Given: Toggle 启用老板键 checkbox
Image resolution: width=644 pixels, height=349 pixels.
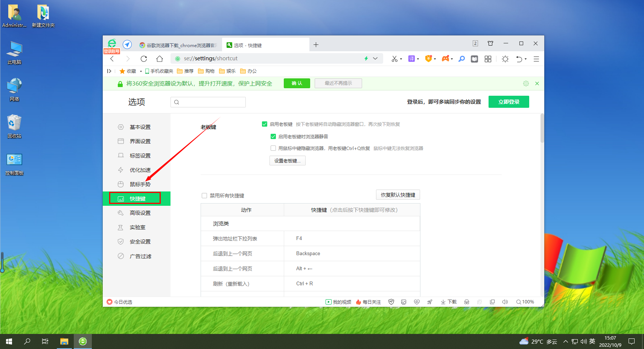Looking at the screenshot, I should click(265, 124).
